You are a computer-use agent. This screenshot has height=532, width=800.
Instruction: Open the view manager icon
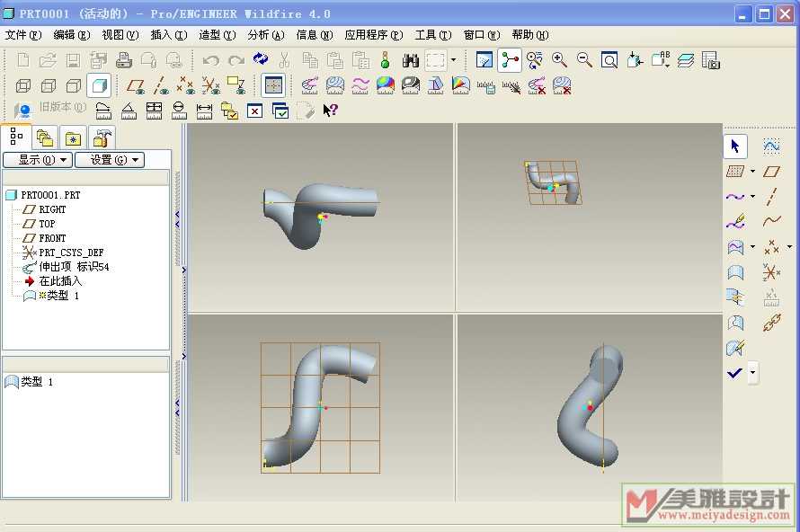pos(711,60)
